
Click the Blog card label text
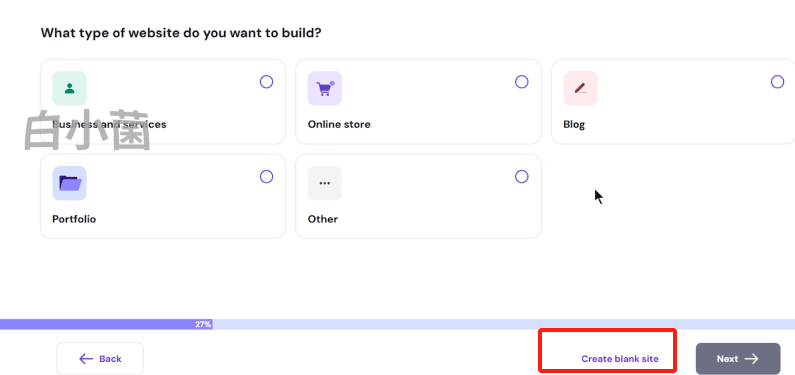(x=574, y=125)
